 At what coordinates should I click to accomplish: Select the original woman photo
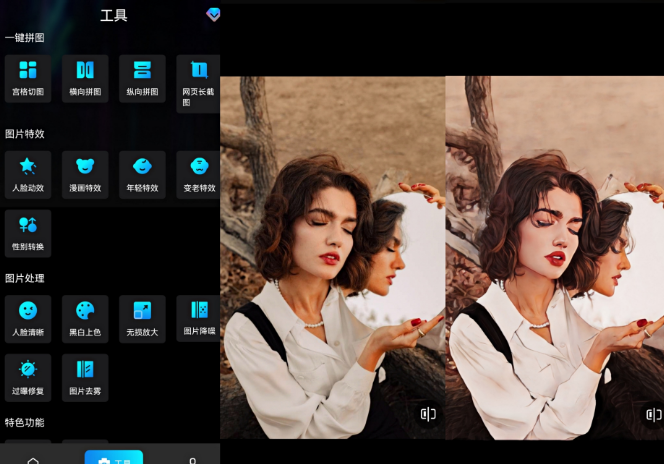point(332,257)
